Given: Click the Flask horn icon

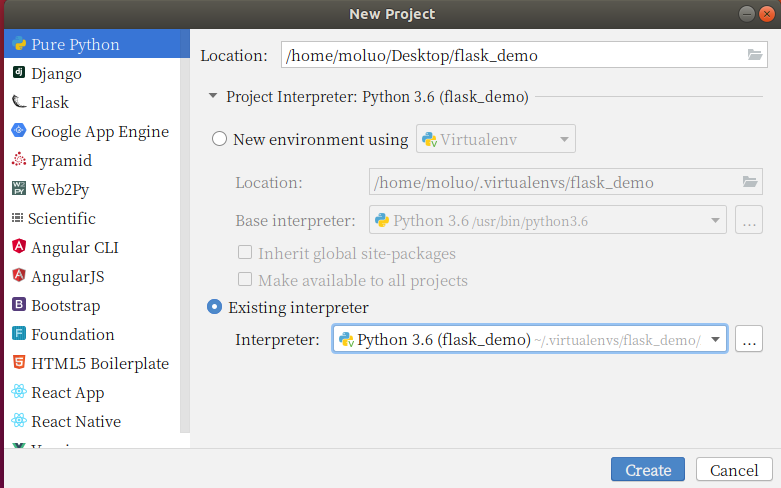Looking at the screenshot, I should point(19,102).
